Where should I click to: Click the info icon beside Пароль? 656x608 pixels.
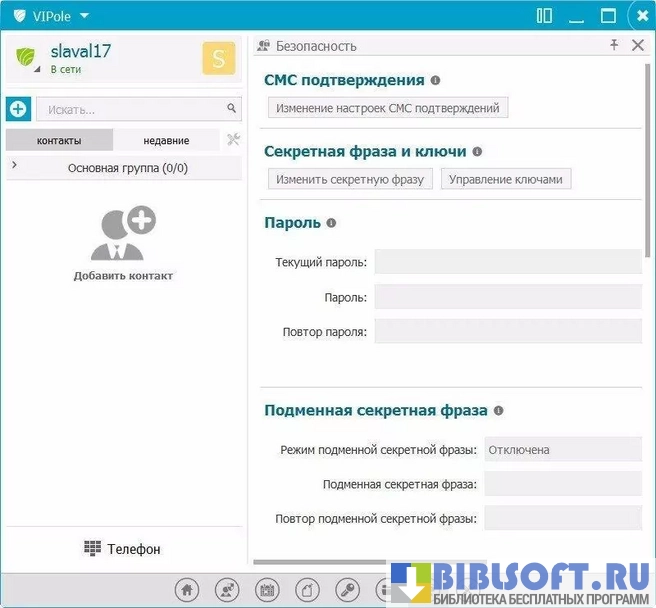[331, 223]
